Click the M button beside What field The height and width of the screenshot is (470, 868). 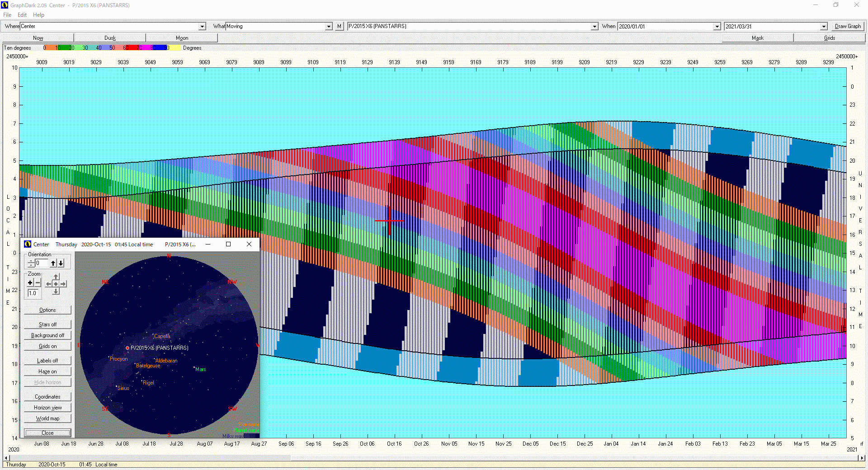click(x=339, y=26)
